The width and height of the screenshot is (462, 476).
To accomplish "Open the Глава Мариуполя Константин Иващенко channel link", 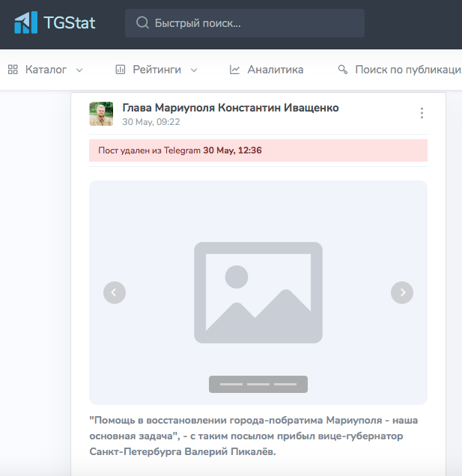I will [x=231, y=108].
